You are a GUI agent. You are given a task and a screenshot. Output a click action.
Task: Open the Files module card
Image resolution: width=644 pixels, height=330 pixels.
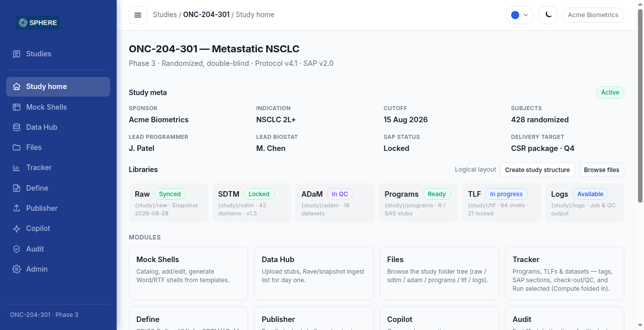click(439, 273)
